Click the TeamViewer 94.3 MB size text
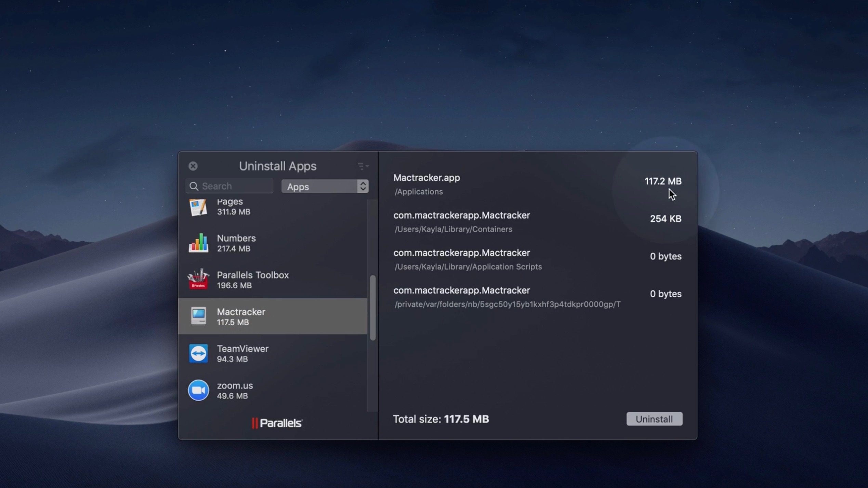This screenshot has height=488, width=868. tap(232, 359)
